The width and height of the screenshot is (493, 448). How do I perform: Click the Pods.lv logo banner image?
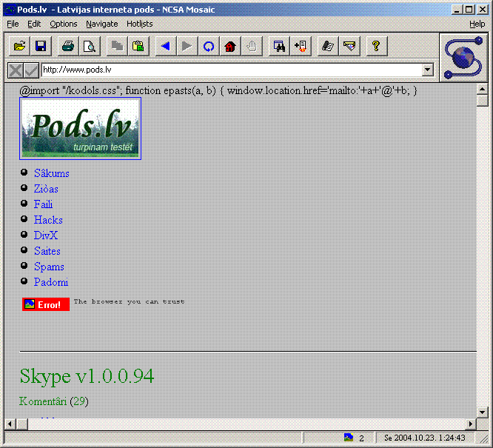[80, 128]
